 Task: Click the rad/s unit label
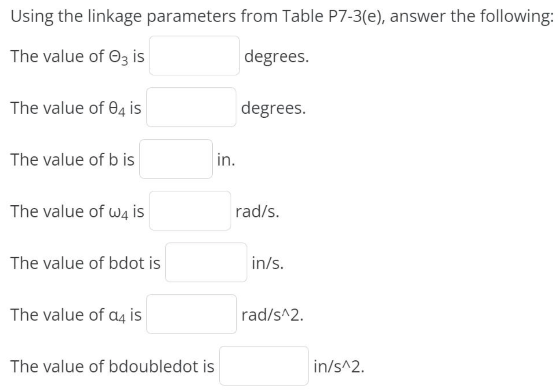pos(258,211)
